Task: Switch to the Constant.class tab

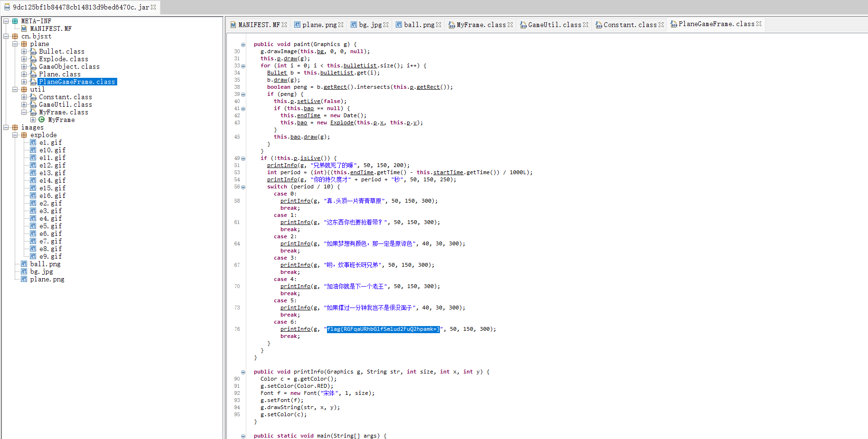Action: [629, 25]
